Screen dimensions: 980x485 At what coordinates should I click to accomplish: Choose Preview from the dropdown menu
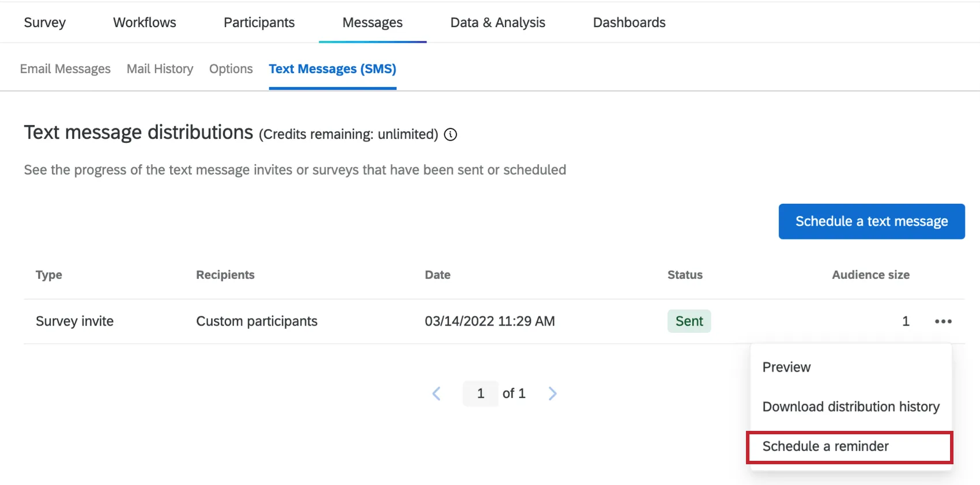point(786,367)
